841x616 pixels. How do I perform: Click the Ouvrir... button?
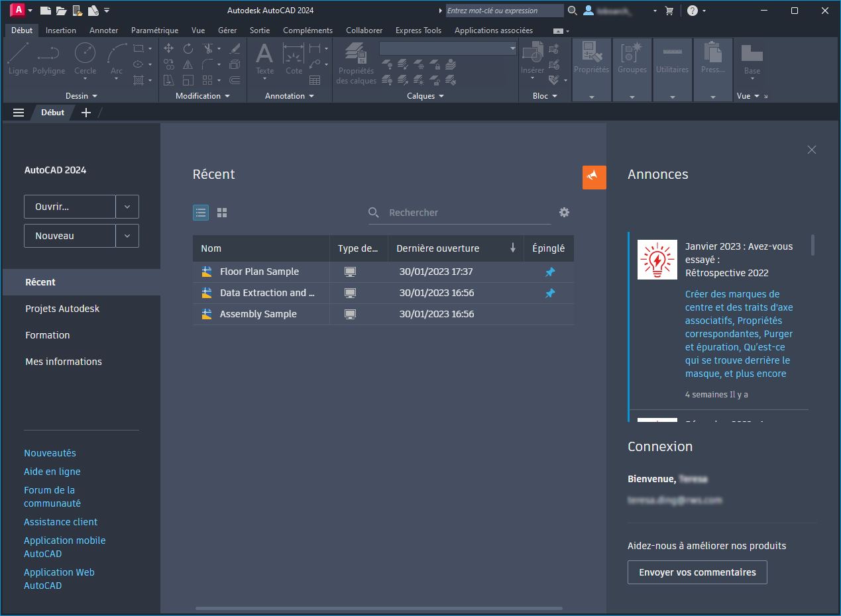[70, 207]
